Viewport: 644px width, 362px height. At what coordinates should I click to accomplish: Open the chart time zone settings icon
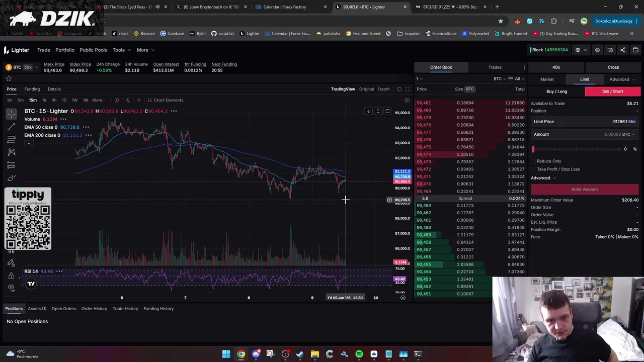click(x=403, y=298)
